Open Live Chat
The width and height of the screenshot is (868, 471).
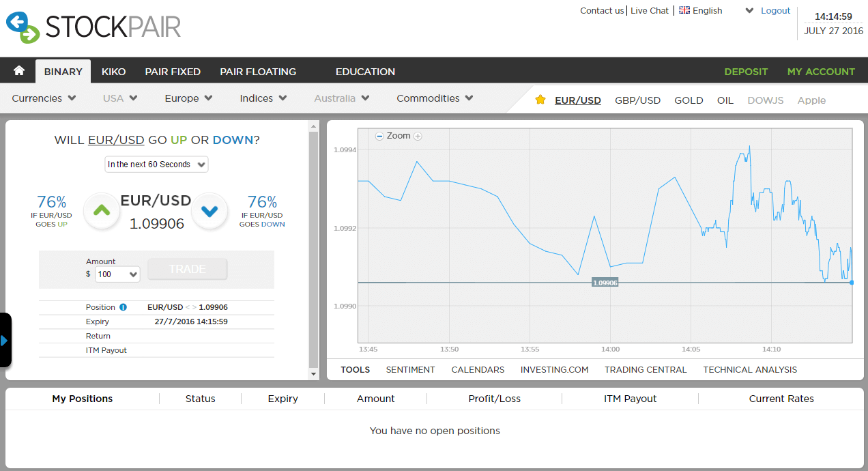click(650, 10)
